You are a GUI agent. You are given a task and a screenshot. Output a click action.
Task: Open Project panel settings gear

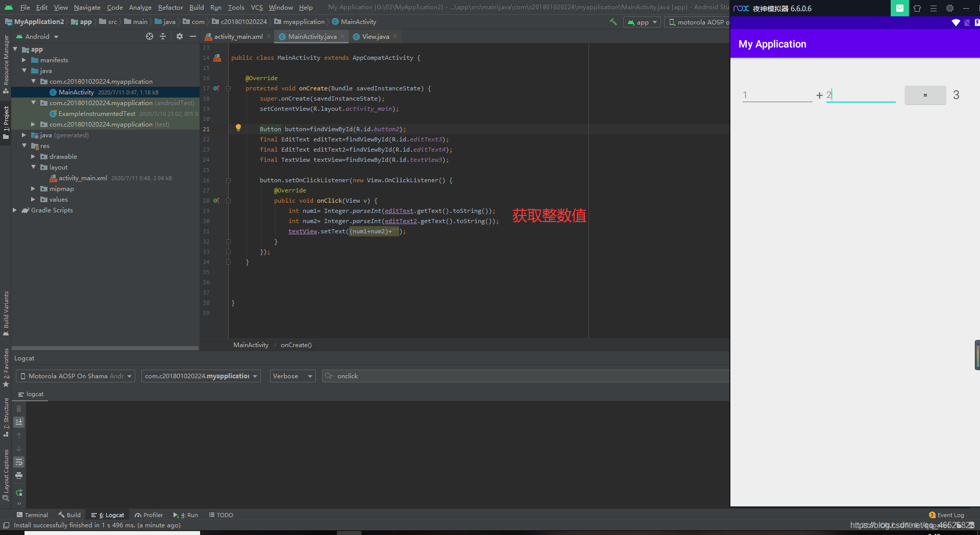point(179,36)
